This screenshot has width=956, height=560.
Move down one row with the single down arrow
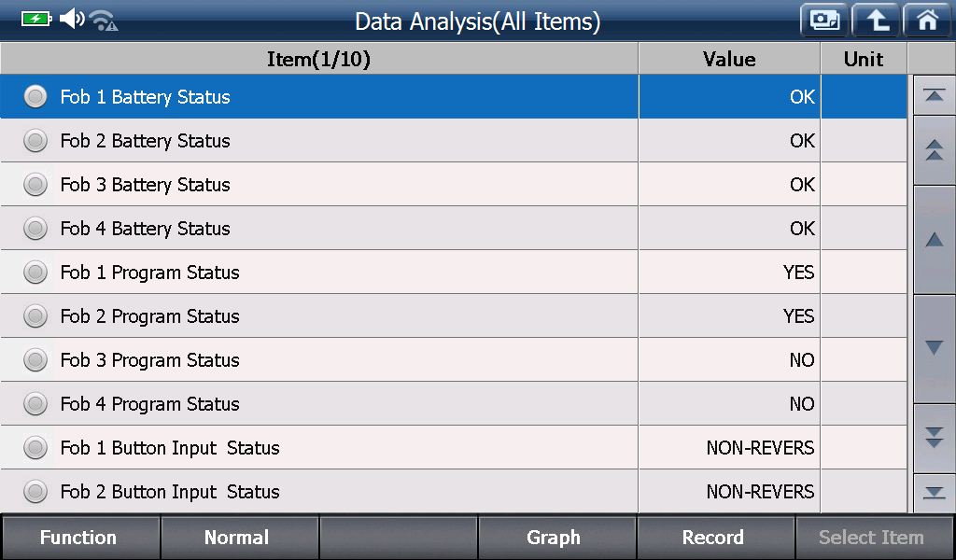(x=934, y=348)
